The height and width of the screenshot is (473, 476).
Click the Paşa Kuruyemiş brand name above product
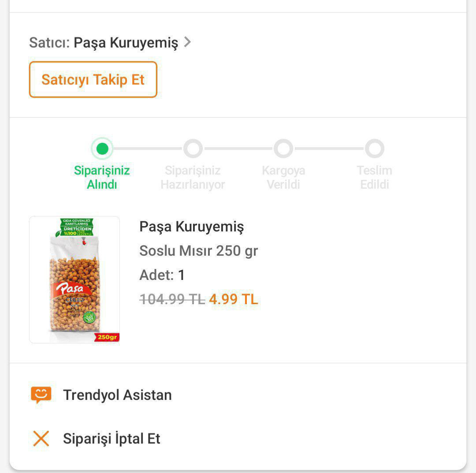point(191,227)
